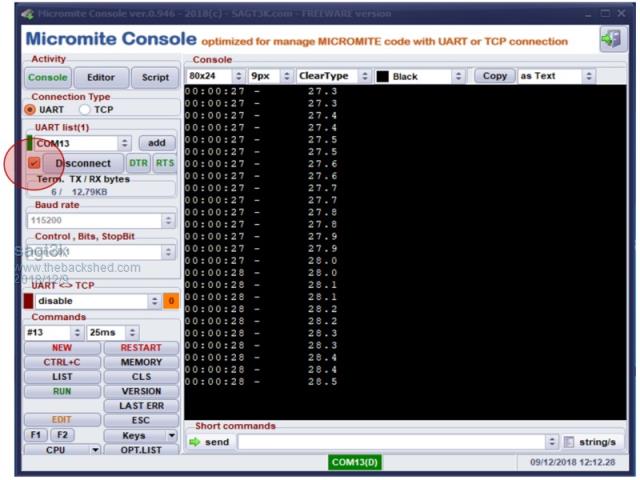Click the LIST command button
Viewport: 640px width, 480px height.
click(62, 377)
